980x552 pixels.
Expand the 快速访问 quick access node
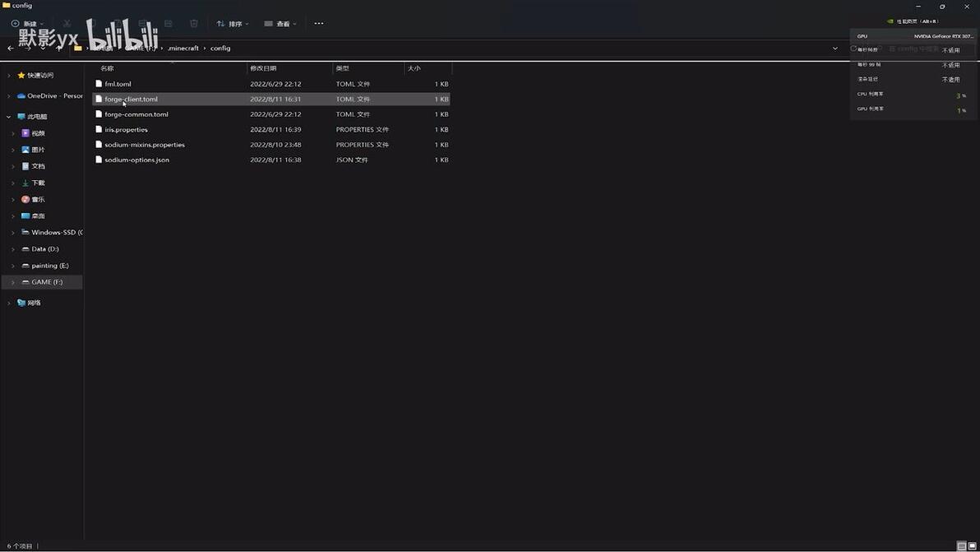(x=9, y=75)
